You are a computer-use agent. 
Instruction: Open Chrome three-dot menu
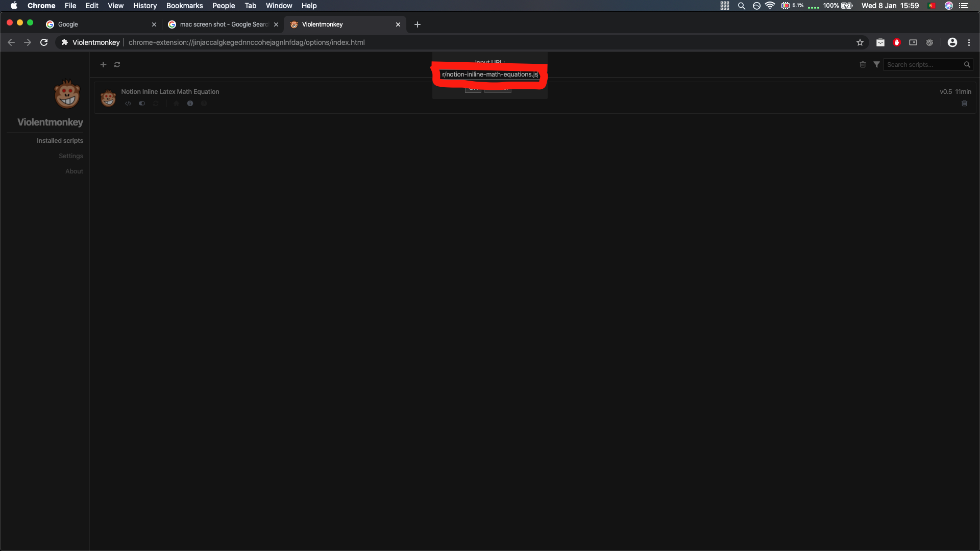point(969,42)
